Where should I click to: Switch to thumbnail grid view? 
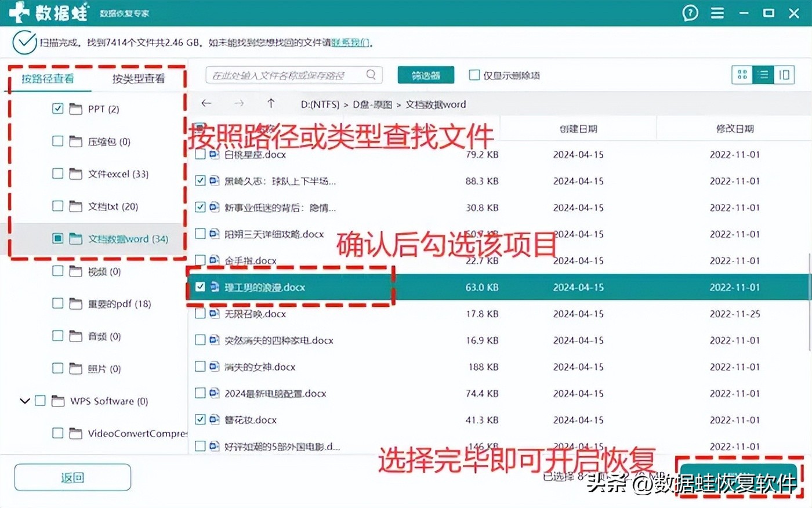pos(742,74)
